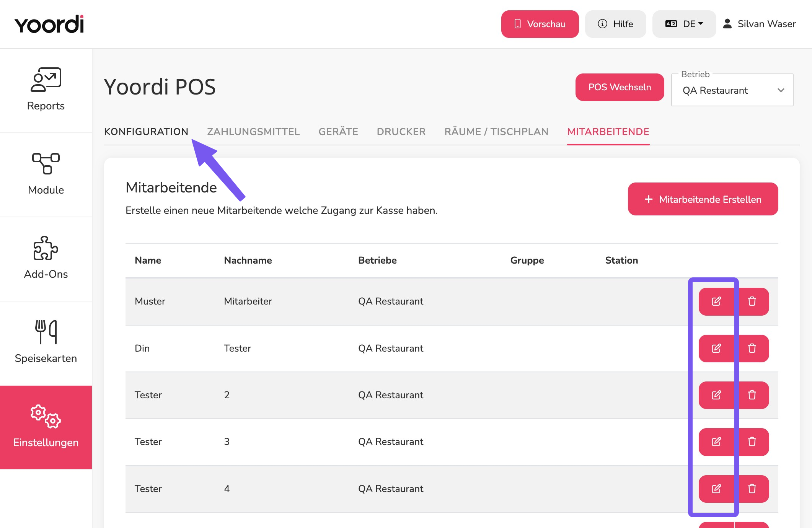Switch to the Konfiguration tab
Image resolution: width=812 pixels, height=528 pixels.
146,132
